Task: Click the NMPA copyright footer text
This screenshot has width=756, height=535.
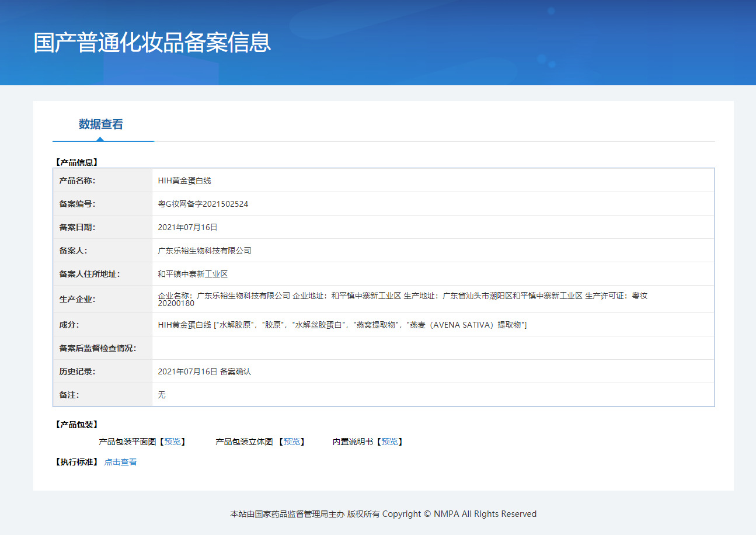Action: [384, 514]
